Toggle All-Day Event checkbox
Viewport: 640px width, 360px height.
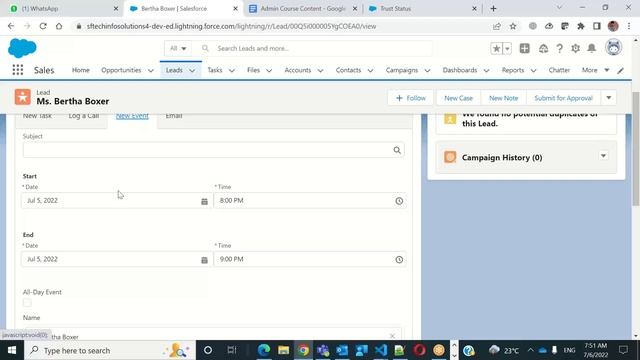27,303
